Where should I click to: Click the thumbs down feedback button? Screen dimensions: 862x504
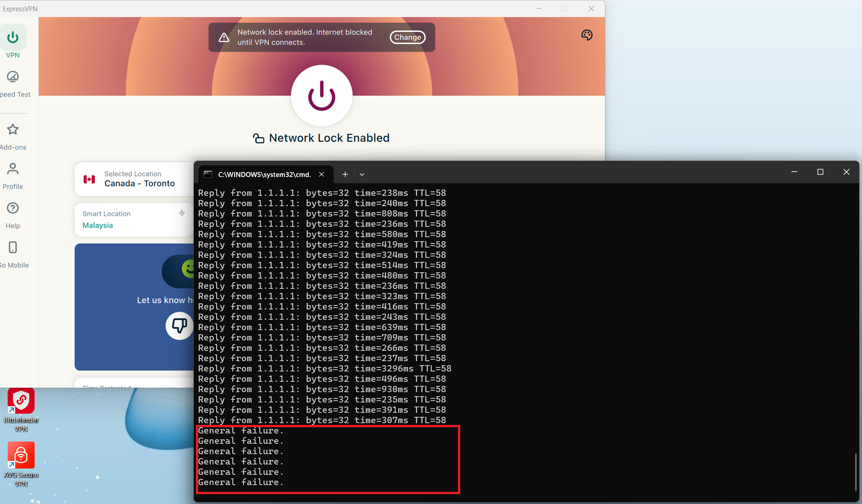[x=179, y=325]
